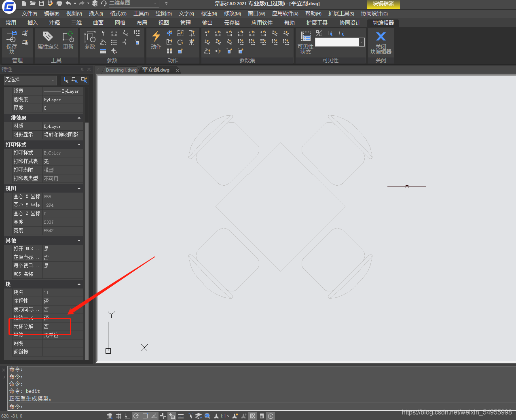Click the Redo arrow icon

click(x=81, y=3)
